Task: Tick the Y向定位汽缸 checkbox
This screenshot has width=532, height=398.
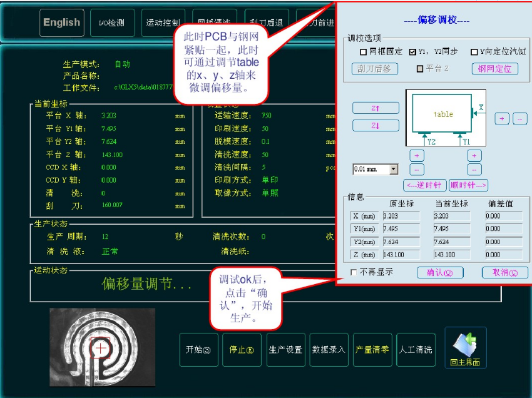Action: tap(474, 52)
